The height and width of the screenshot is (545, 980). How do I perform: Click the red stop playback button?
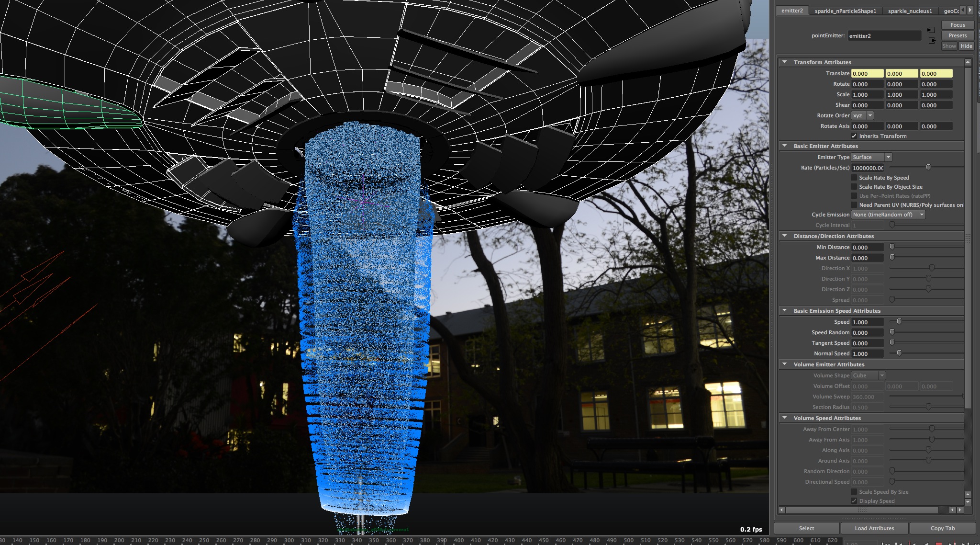tap(938, 543)
